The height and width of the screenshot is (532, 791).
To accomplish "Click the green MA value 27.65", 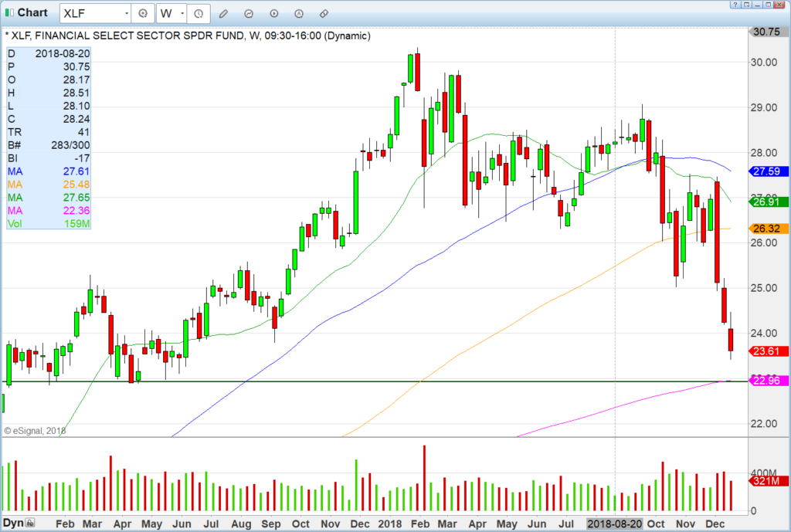I will point(76,198).
